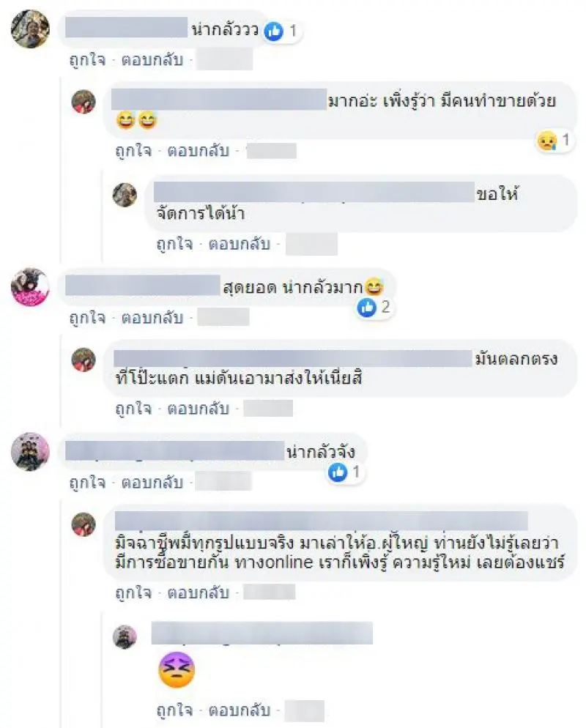Click ตอบกลับ under "มันตลกตรงที่โป๊ะแตก" reply
This screenshot has height=728, width=586.
(x=199, y=409)
